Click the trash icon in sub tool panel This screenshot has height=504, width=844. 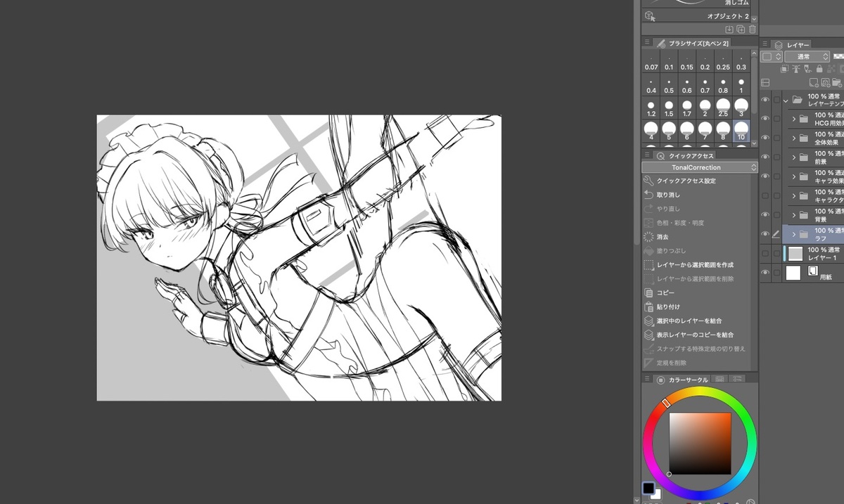(752, 30)
